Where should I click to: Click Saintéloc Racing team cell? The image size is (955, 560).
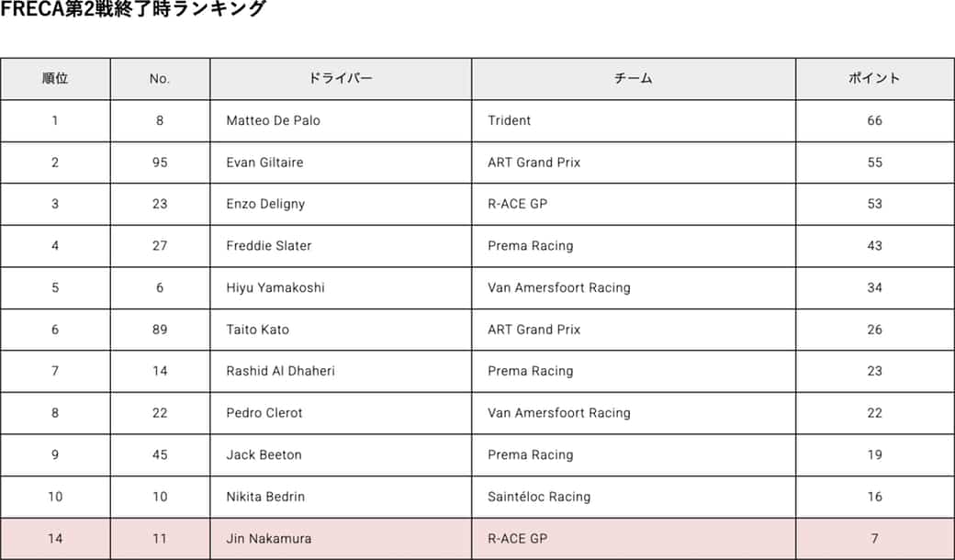(634, 497)
